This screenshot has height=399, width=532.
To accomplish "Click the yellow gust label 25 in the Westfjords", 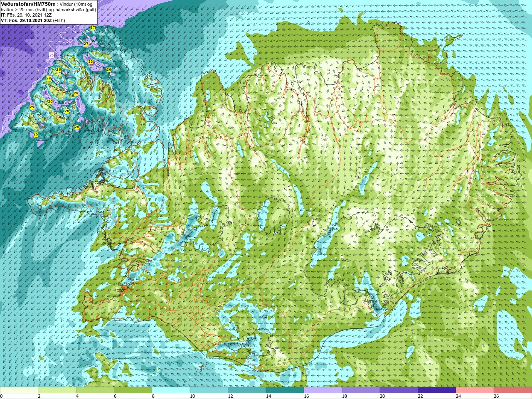I will point(36,134).
